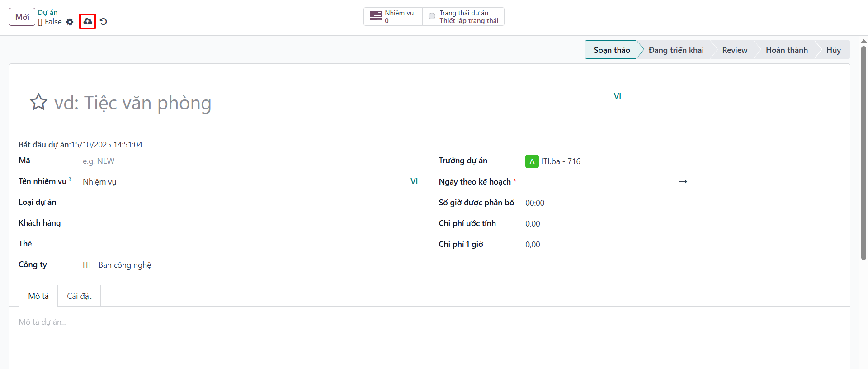Viewport: 868px width, 369px height.
Task: Select the Mô tả tab
Action: point(38,296)
